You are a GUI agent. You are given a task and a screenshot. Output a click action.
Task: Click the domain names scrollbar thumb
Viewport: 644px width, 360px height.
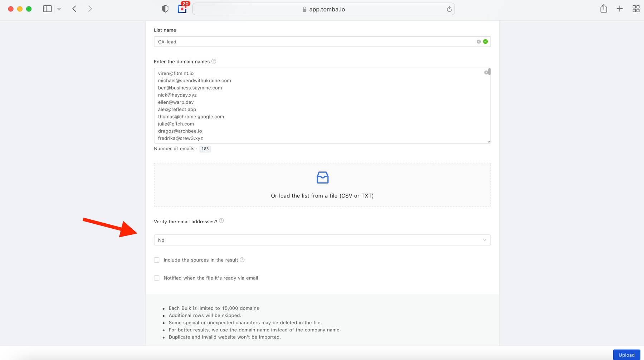(489, 72)
